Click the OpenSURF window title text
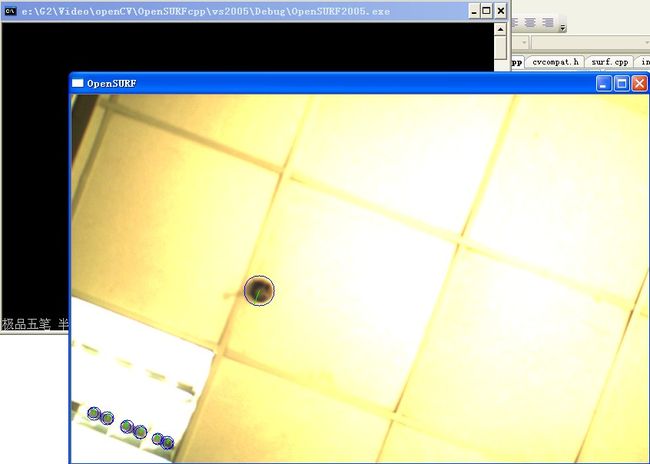Image resolution: width=650 pixels, height=464 pixels. 112,84
